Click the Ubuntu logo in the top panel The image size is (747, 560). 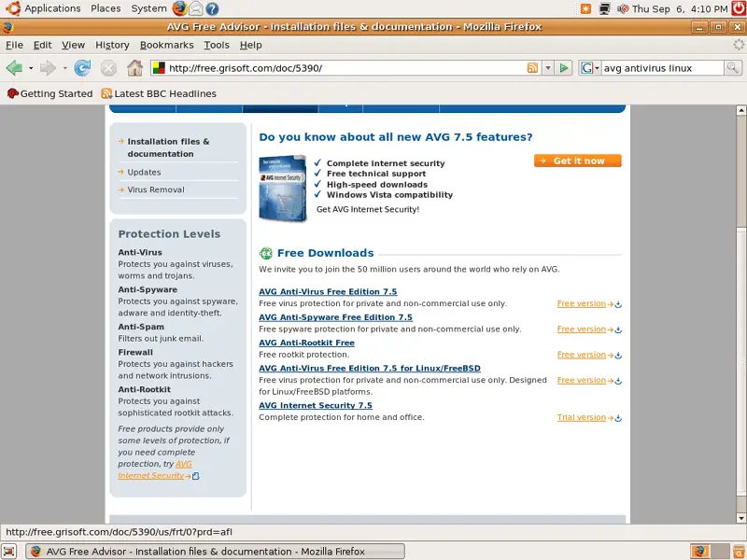pyautogui.click(x=13, y=8)
